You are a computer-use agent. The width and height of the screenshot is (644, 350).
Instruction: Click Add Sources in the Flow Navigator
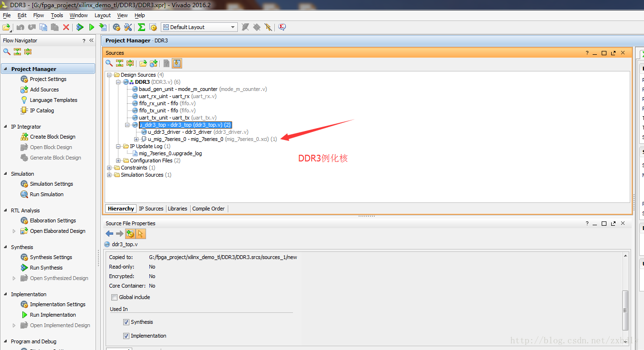click(x=44, y=90)
